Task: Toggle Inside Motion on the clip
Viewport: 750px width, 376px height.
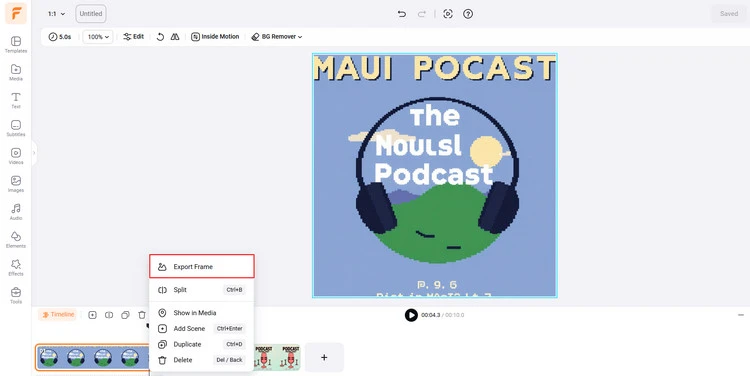Action: (215, 37)
